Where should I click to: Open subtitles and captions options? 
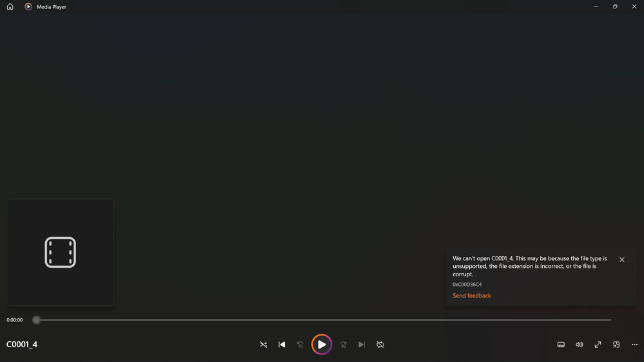click(561, 345)
